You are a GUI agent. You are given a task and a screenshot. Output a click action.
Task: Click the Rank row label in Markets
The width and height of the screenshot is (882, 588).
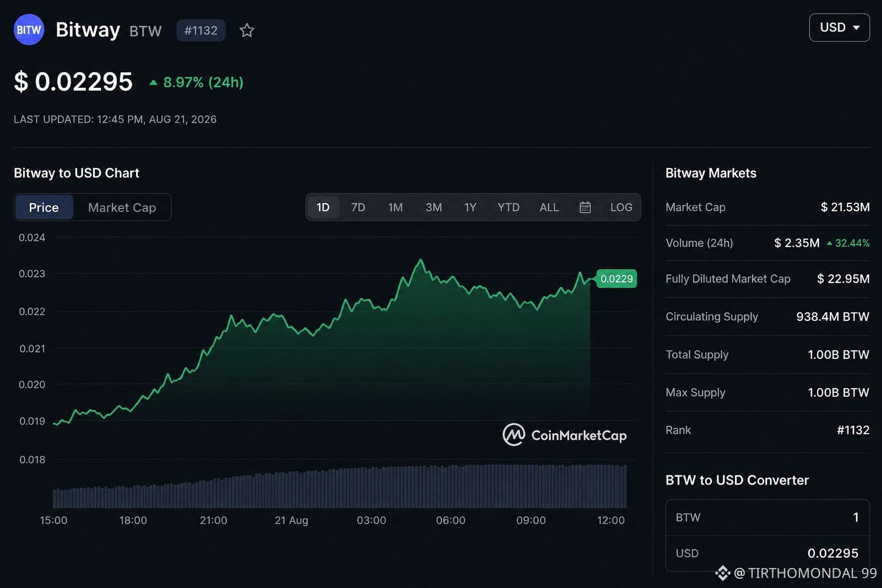tap(678, 430)
